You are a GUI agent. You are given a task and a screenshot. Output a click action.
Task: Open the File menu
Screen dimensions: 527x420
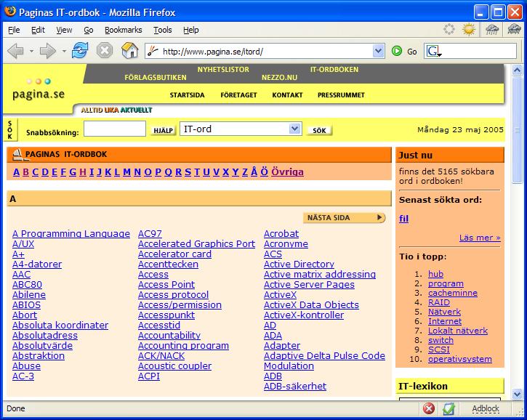[x=14, y=30]
